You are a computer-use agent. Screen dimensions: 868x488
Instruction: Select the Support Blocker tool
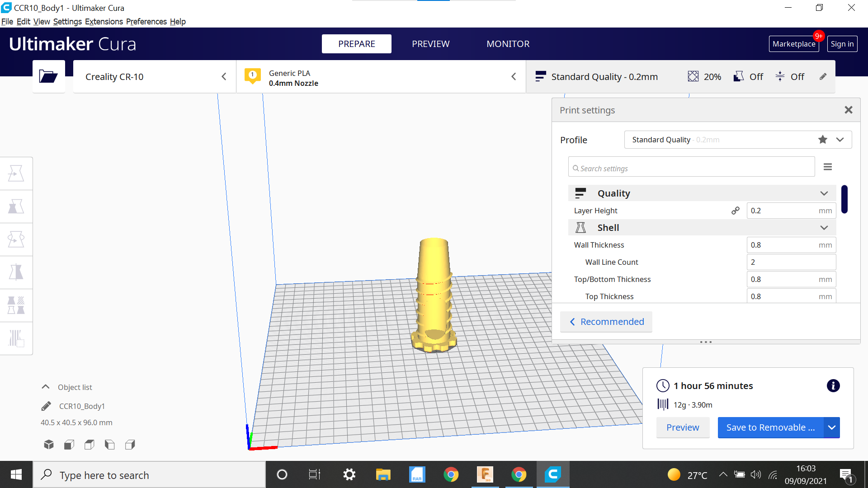[16, 338]
